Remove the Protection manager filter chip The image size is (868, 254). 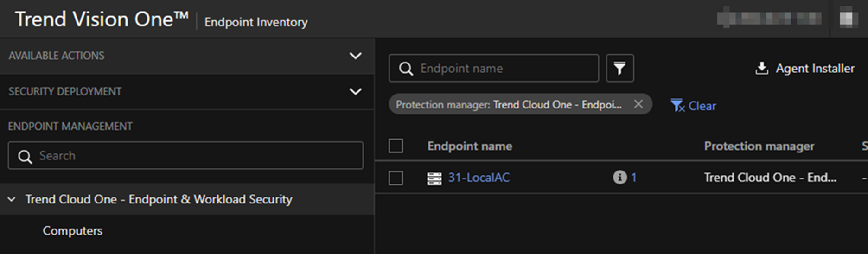[x=638, y=104]
